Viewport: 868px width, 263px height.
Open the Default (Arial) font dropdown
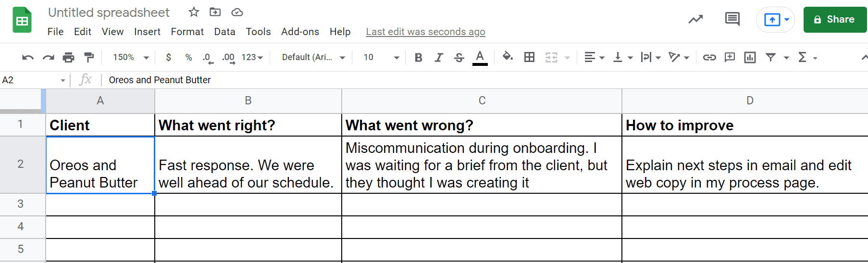(x=313, y=57)
